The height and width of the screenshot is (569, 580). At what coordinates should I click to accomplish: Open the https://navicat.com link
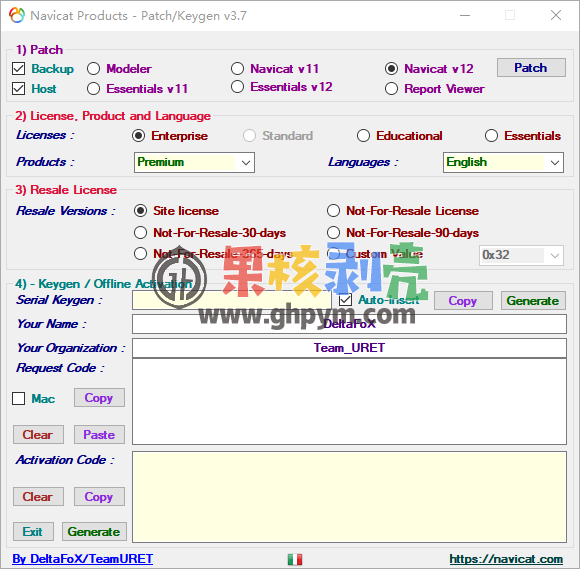point(506,559)
